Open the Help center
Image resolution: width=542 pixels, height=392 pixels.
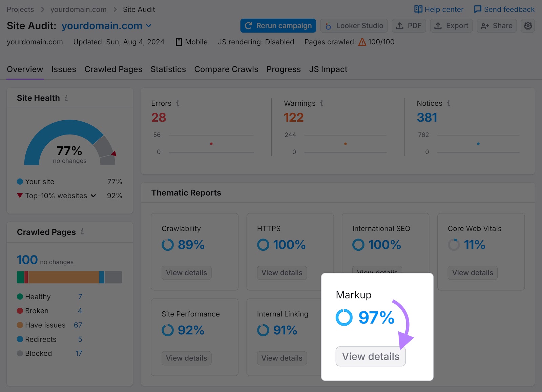click(x=439, y=9)
